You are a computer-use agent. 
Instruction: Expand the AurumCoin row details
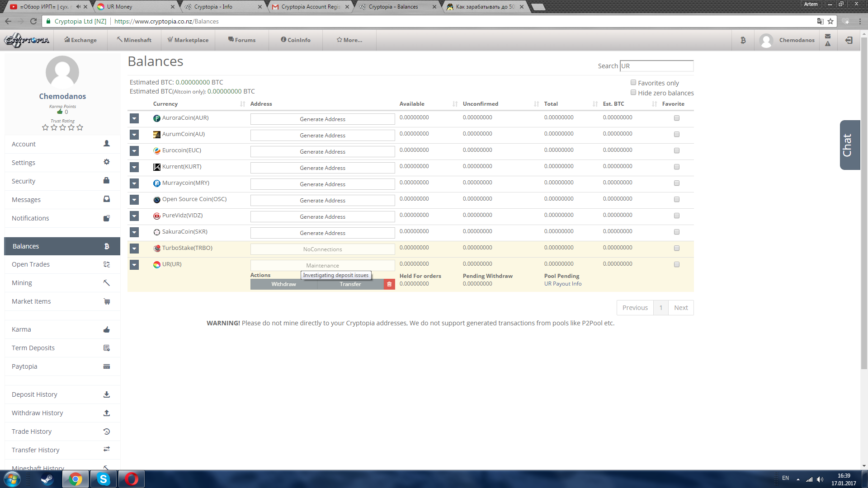tap(134, 135)
